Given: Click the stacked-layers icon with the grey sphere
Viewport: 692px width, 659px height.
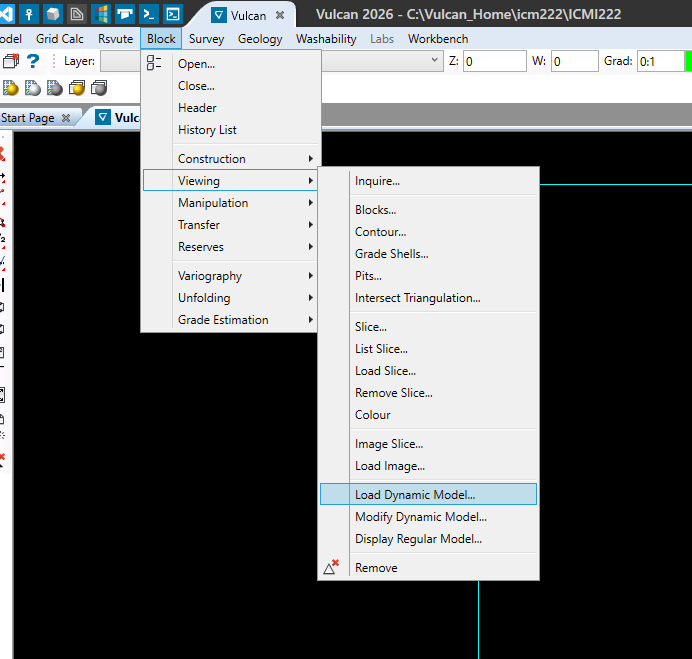Looking at the screenshot, I should (99, 88).
